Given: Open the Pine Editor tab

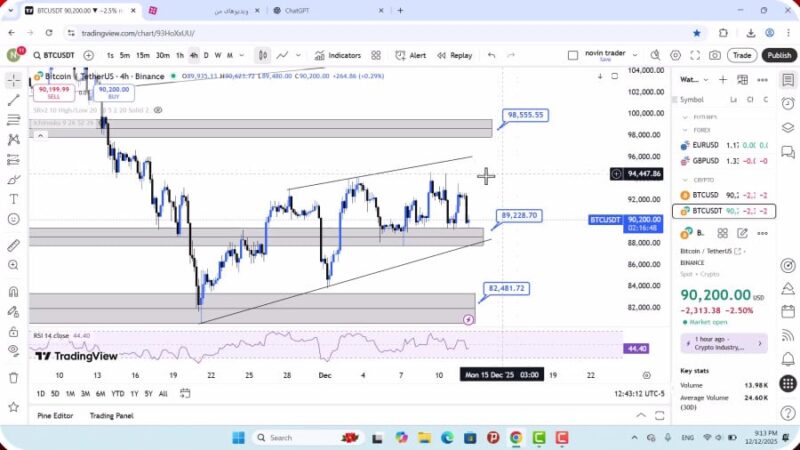Looking at the screenshot, I should pyautogui.click(x=55, y=415).
